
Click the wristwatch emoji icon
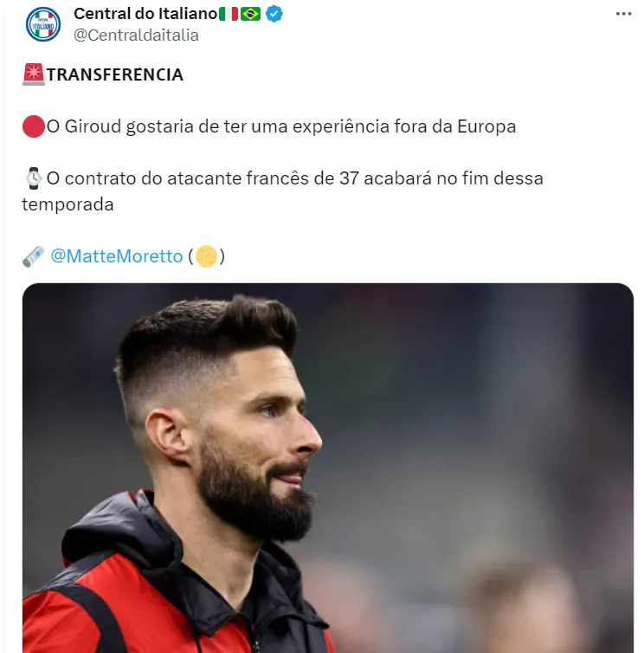(x=33, y=178)
